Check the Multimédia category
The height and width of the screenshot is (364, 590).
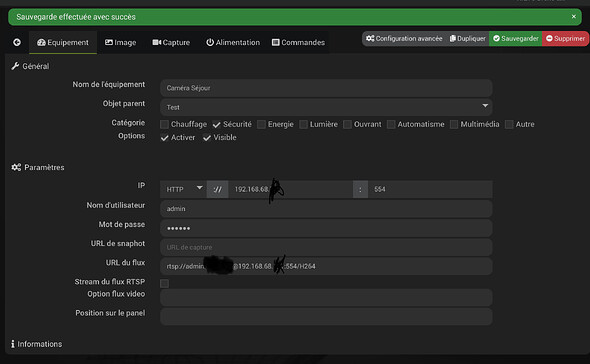pyautogui.click(x=454, y=125)
